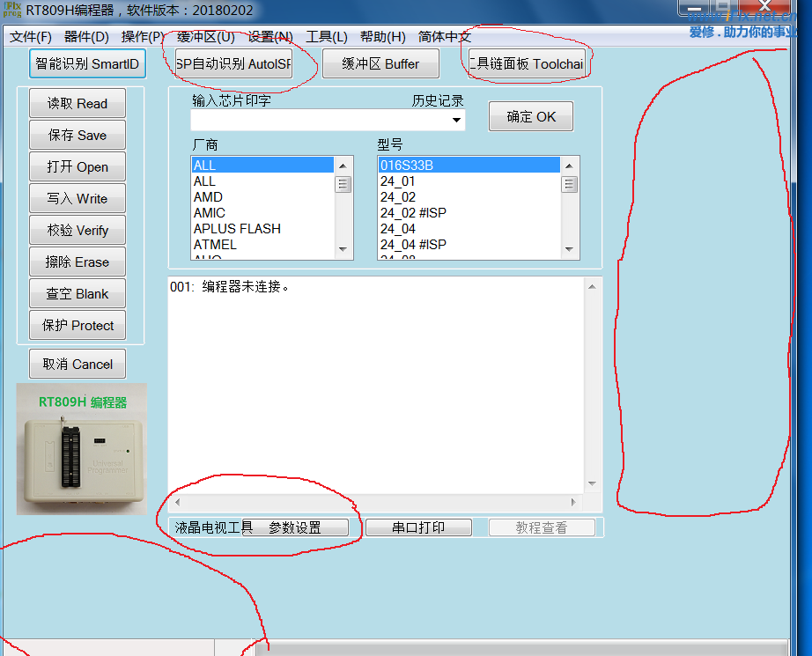Click the 校验 Verify button

tap(78, 231)
